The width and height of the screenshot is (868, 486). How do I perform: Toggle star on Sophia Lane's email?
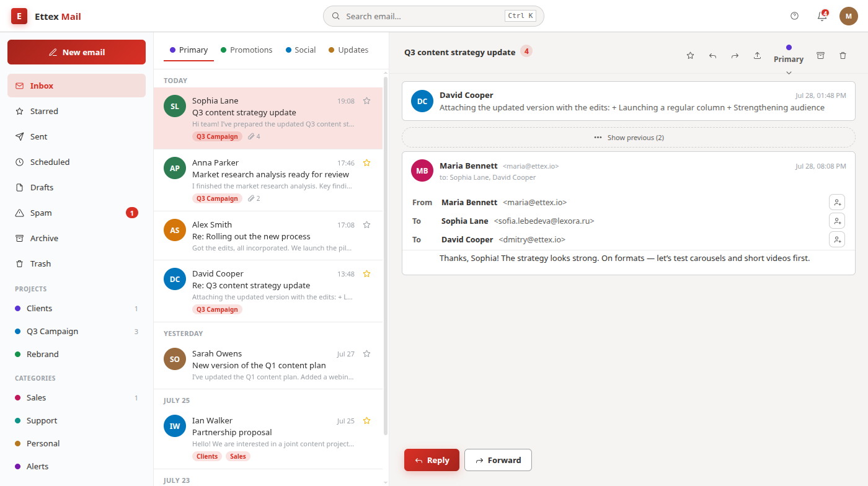[x=366, y=100]
